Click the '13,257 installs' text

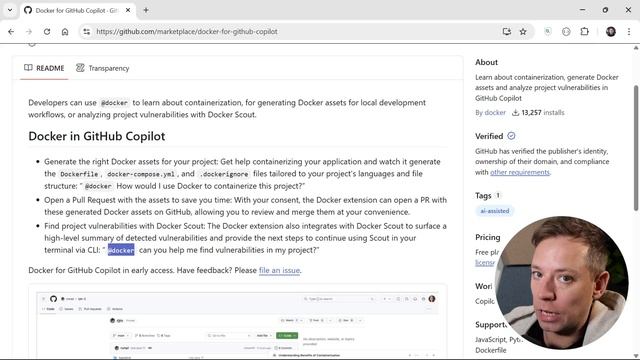click(x=543, y=113)
